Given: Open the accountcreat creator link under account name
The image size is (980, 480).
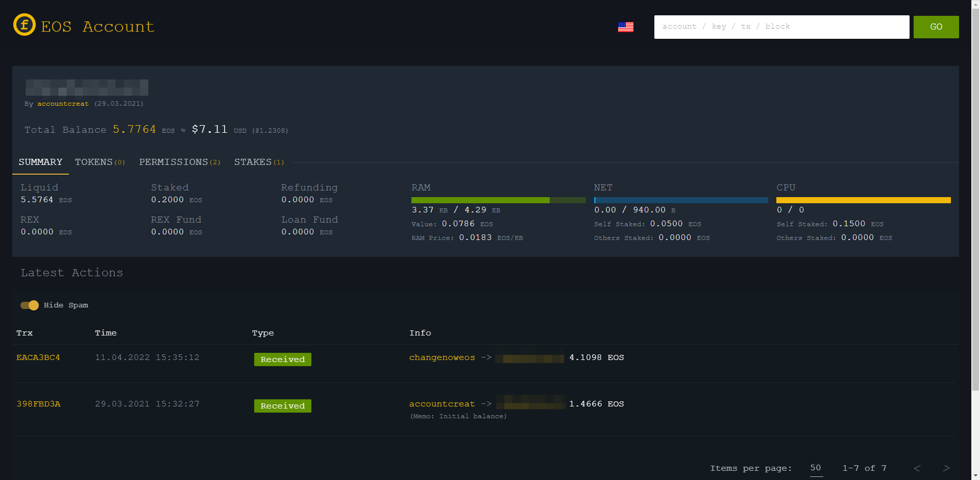Looking at the screenshot, I should [x=63, y=104].
